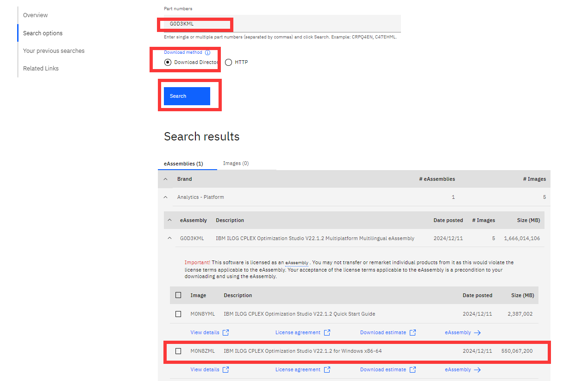Tick the M0N8YML Quick Start Guide checkbox

point(178,314)
